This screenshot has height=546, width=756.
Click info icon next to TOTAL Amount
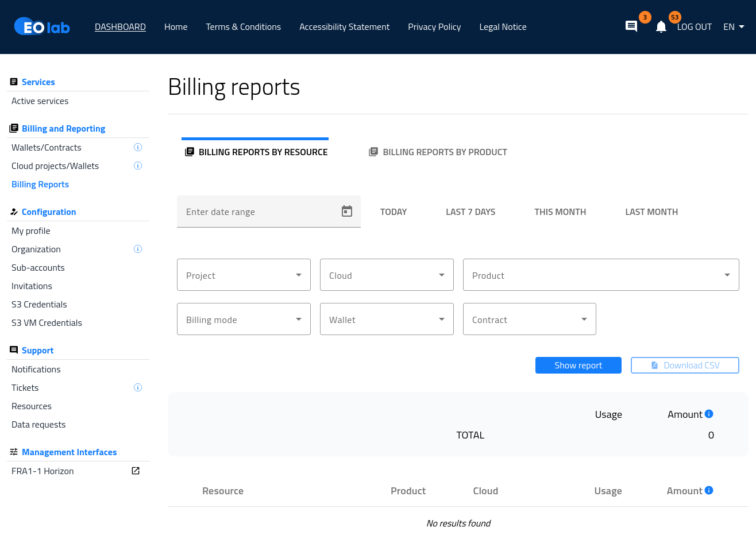click(709, 414)
